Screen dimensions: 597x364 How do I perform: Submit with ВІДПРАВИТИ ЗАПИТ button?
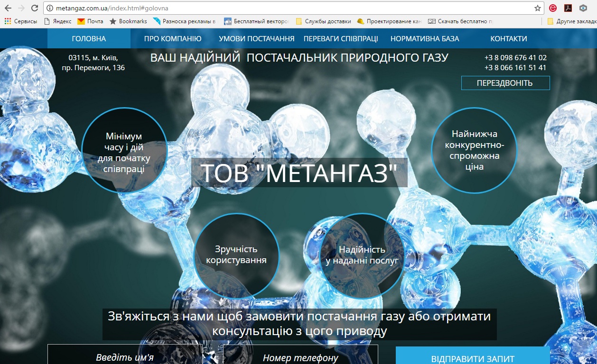[473, 355]
